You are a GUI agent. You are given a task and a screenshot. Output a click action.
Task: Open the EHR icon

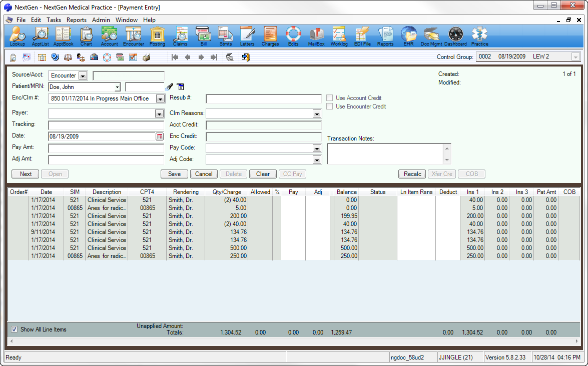click(408, 36)
